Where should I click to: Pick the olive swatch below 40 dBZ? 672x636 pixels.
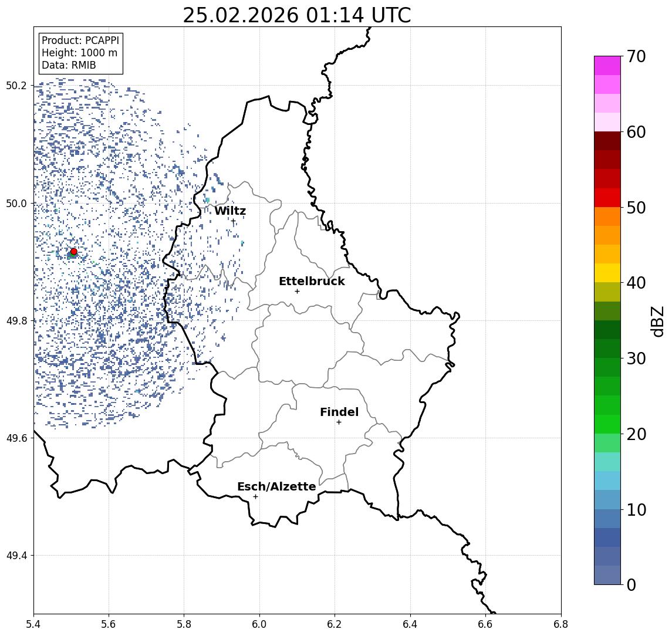click(607, 292)
